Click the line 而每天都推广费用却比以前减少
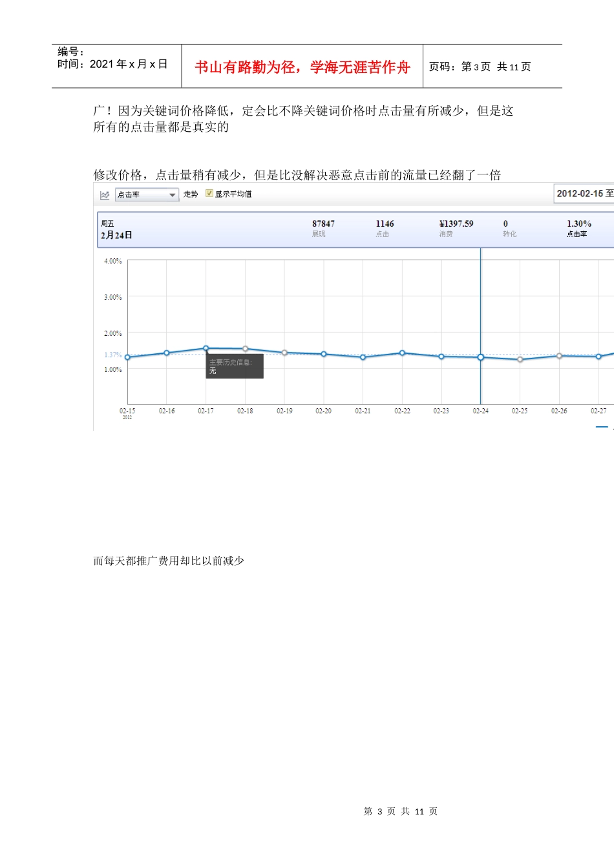This screenshot has height=868, width=614. coord(169,561)
